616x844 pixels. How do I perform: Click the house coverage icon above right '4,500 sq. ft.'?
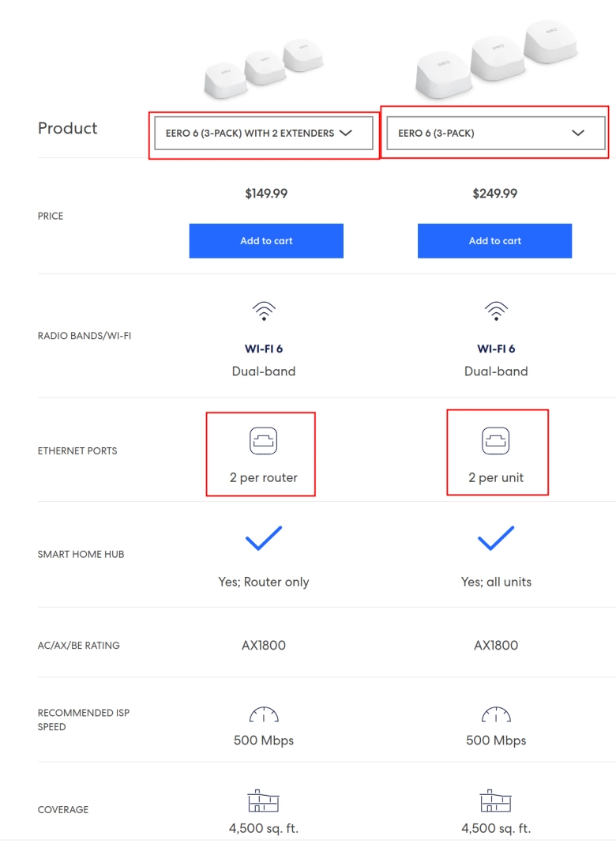pyautogui.click(x=496, y=802)
